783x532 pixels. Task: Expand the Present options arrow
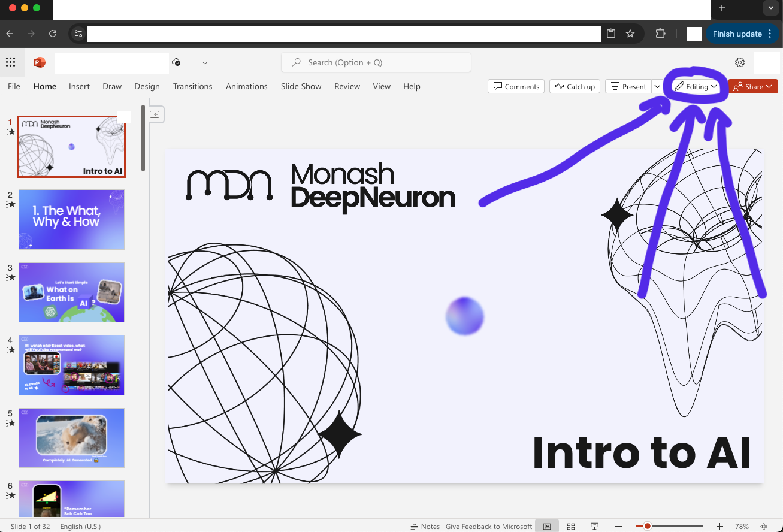pos(657,86)
